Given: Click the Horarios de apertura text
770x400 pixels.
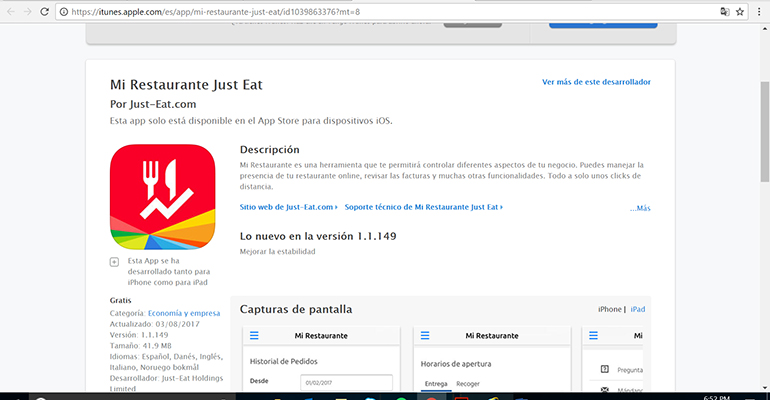Looking at the screenshot, I should 456,364.
